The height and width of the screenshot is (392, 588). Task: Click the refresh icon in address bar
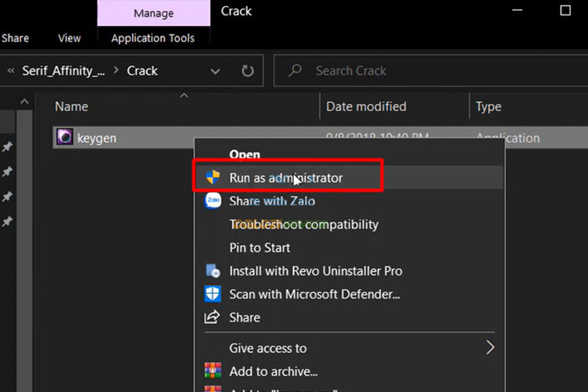coord(247,71)
